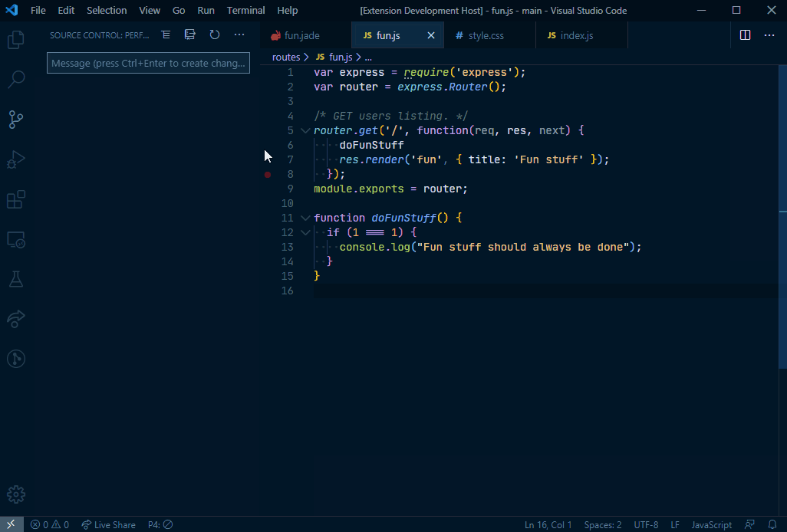Open the Remote Explorer panel

(x=15, y=240)
